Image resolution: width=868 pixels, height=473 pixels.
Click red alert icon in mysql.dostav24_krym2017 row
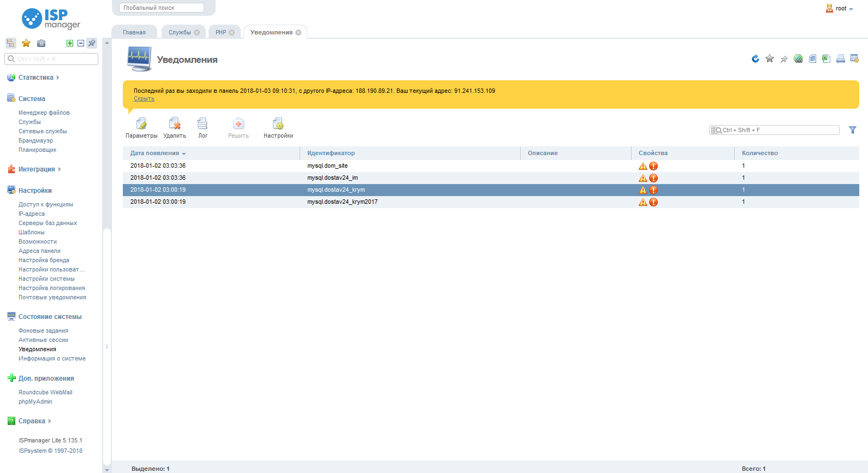pos(653,202)
